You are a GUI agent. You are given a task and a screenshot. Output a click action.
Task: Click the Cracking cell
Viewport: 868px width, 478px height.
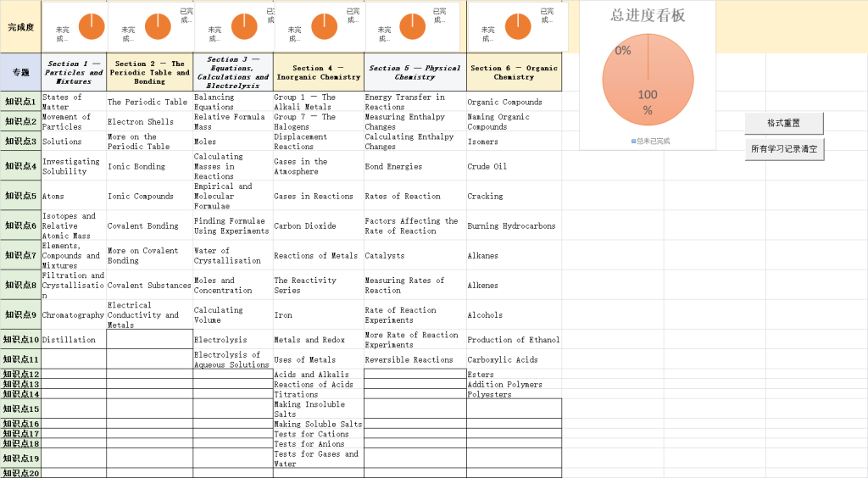click(x=515, y=196)
